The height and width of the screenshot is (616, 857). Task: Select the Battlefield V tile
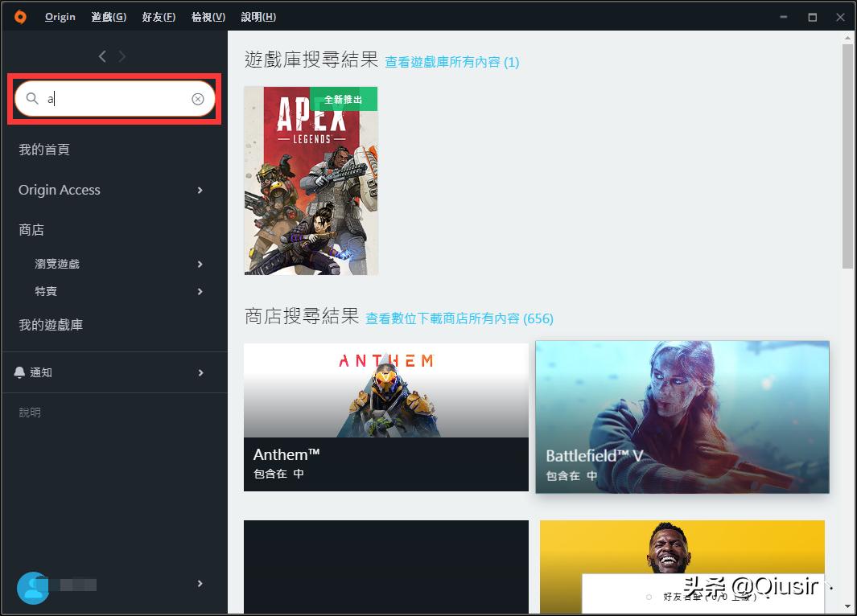pyautogui.click(x=682, y=416)
